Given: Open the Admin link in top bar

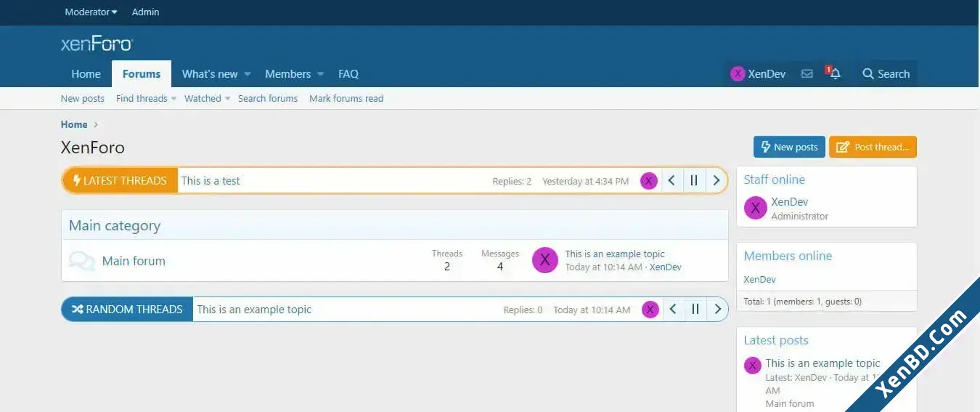Looking at the screenshot, I should pos(145,12).
